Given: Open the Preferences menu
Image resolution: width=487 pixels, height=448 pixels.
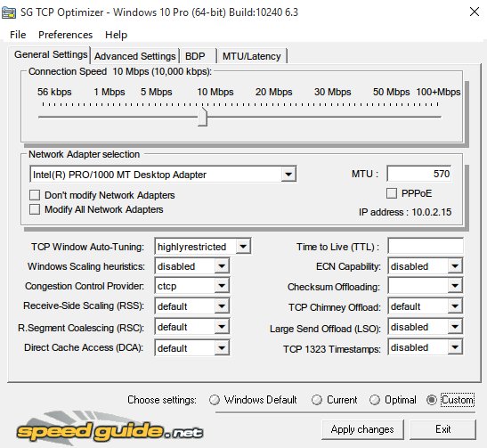Looking at the screenshot, I should (65, 35).
